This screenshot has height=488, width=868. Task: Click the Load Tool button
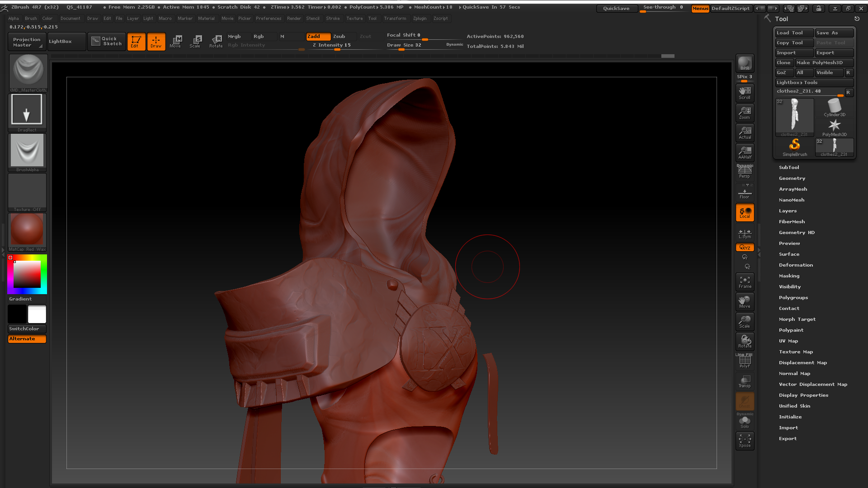(794, 33)
